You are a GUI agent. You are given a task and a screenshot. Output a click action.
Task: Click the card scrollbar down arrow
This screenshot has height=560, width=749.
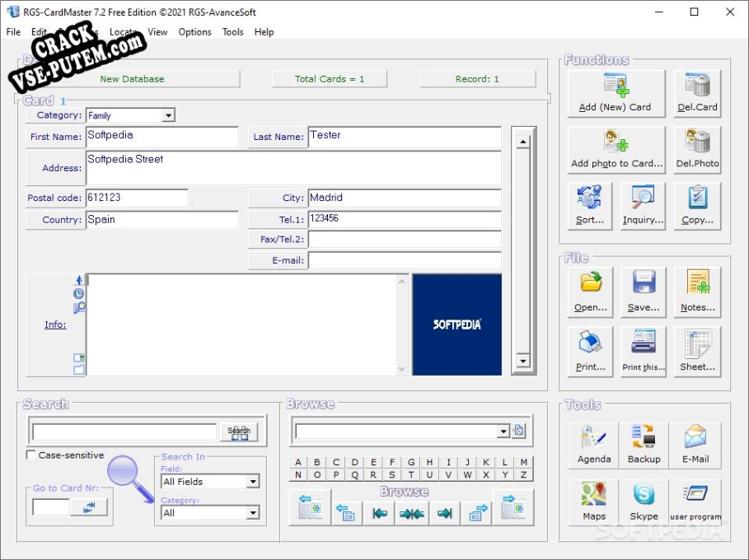pos(523,361)
